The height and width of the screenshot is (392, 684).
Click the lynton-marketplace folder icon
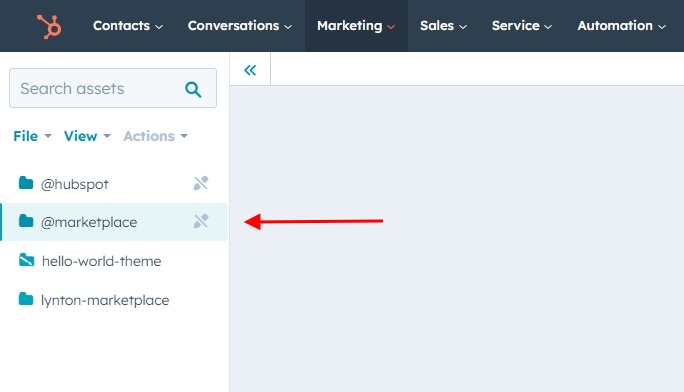click(x=26, y=299)
